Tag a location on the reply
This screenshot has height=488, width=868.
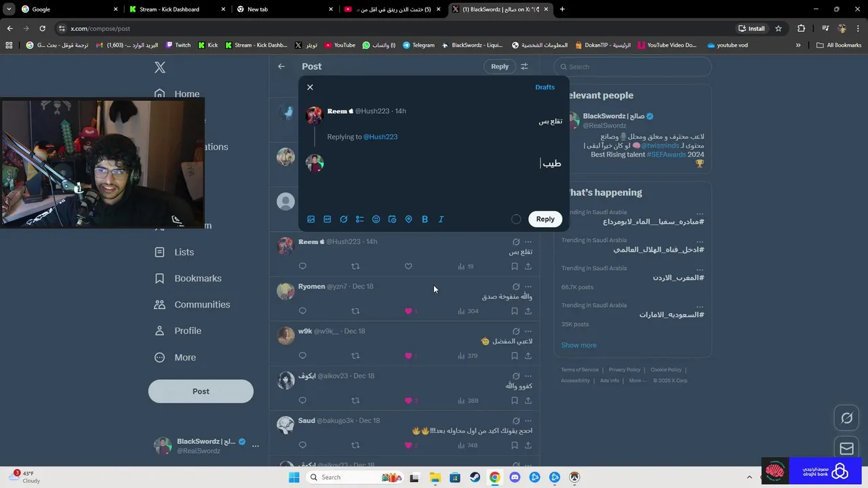[x=409, y=219]
